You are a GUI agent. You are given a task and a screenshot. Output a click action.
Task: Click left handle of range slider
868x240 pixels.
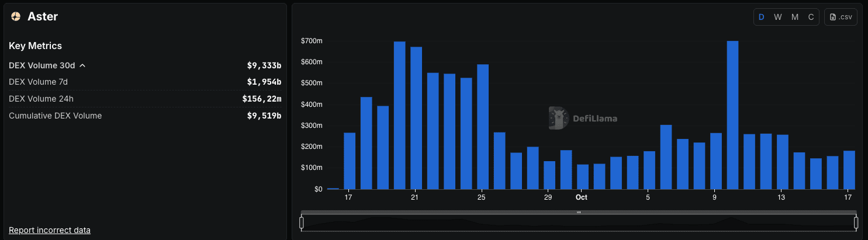(x=302, y=222)
